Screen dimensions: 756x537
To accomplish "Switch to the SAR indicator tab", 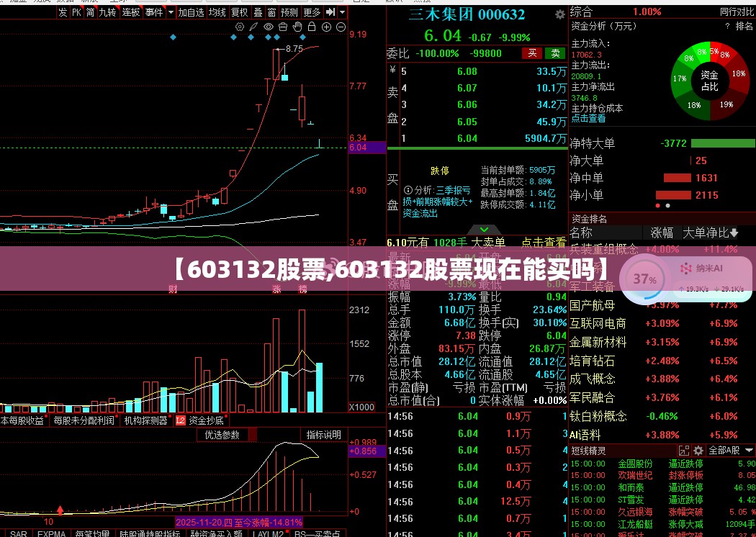I will tap(19, 533).
